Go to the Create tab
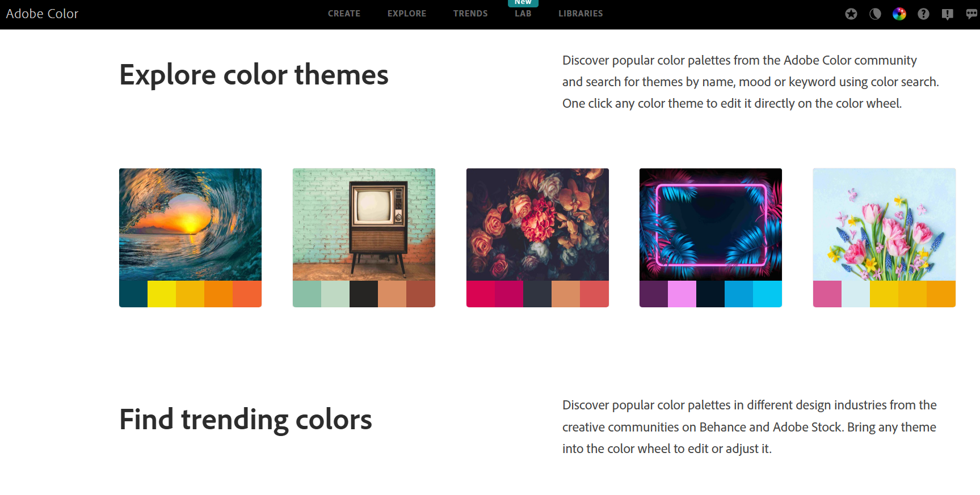This screenshot has width=980, height=495. pyautogui.click(x=344, y=14)
